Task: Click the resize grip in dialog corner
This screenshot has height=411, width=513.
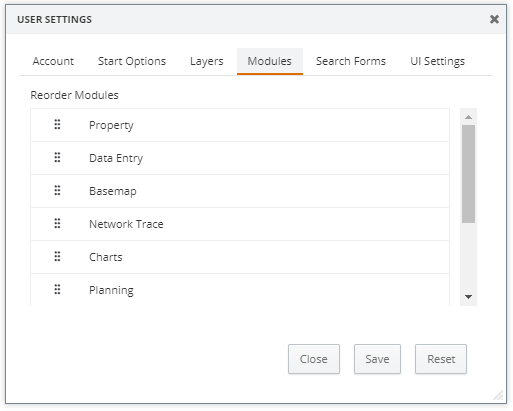Action: coord(498,395)
